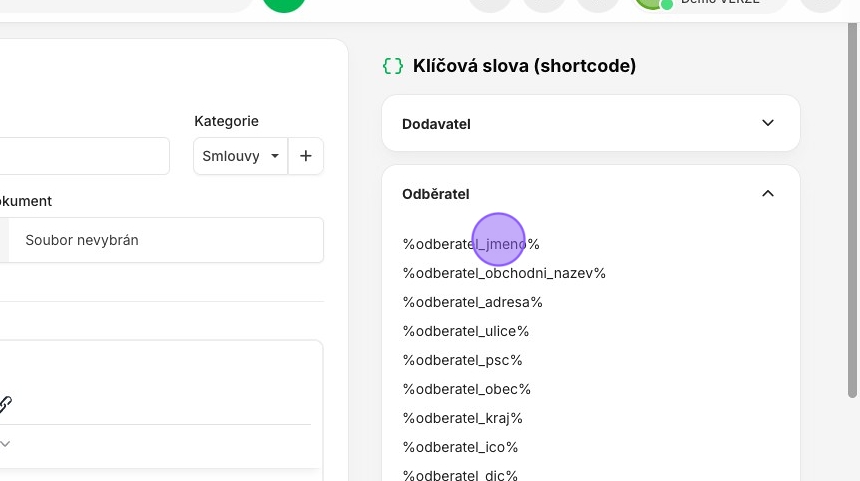
Task: Click the link (chain) icon in the editor
Action: click(5, 404)
